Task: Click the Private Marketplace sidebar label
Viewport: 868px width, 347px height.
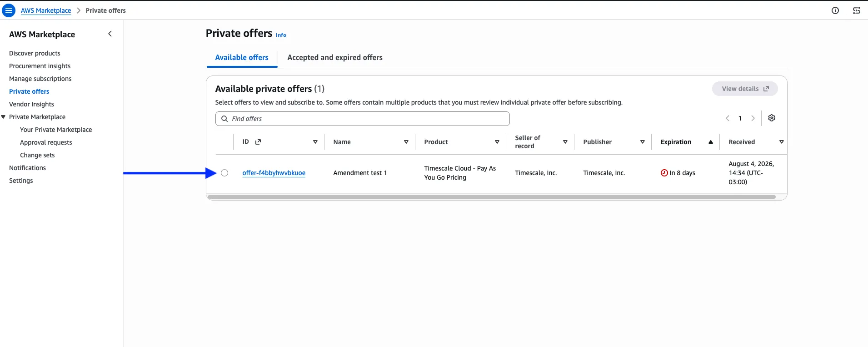Action: pyautogui.click(x=37, y=117)
